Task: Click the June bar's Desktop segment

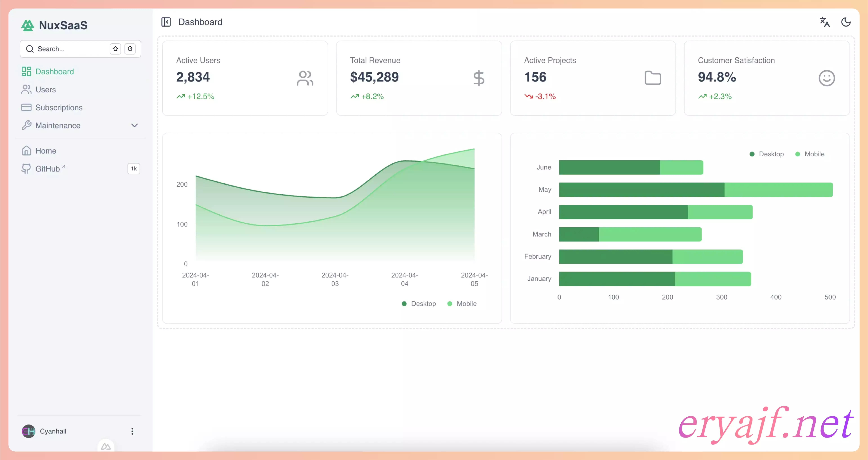Action: point(609,167)
